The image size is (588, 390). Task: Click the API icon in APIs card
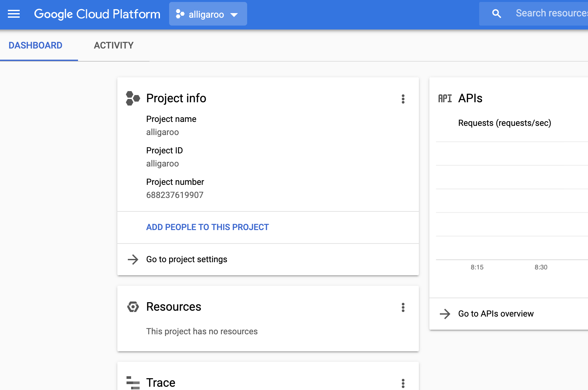point(445,98)
